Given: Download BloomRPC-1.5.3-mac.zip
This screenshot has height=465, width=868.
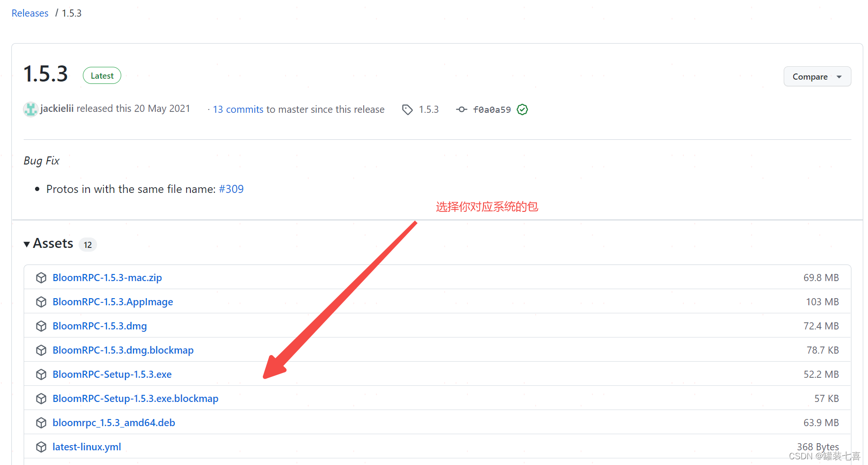Looking at the screenshot, I should point(107,278).
